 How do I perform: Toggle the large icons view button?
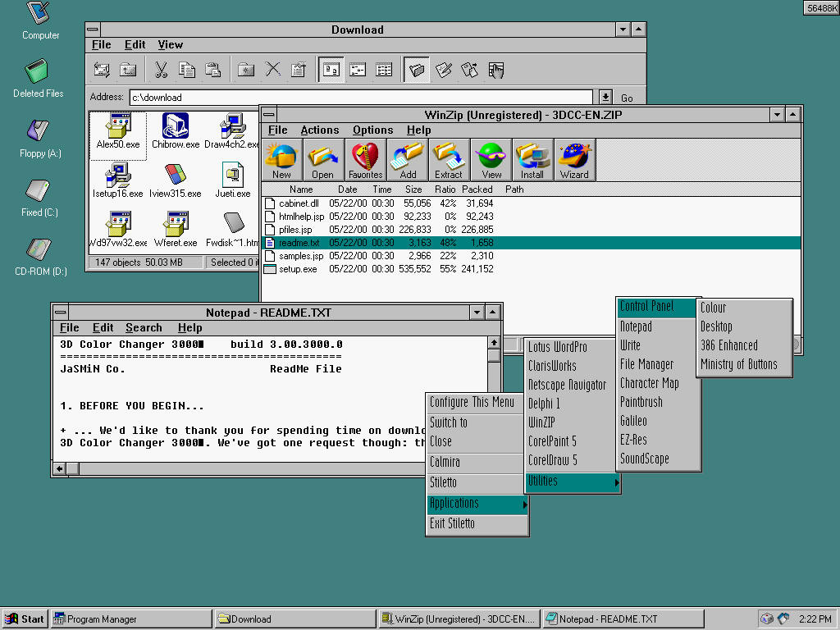[x=331, y=70]
